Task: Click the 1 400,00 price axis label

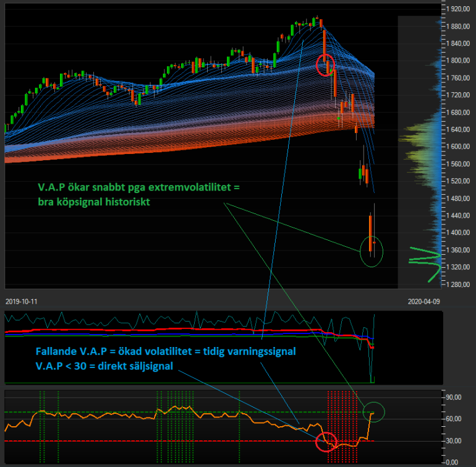Action: coord(458,233)
